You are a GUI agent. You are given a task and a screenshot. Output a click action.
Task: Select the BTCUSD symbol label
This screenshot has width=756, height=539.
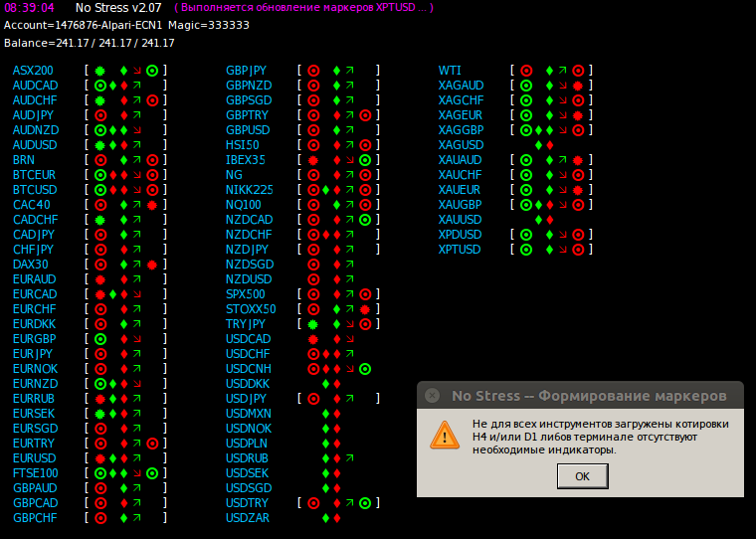click(35, 190)
